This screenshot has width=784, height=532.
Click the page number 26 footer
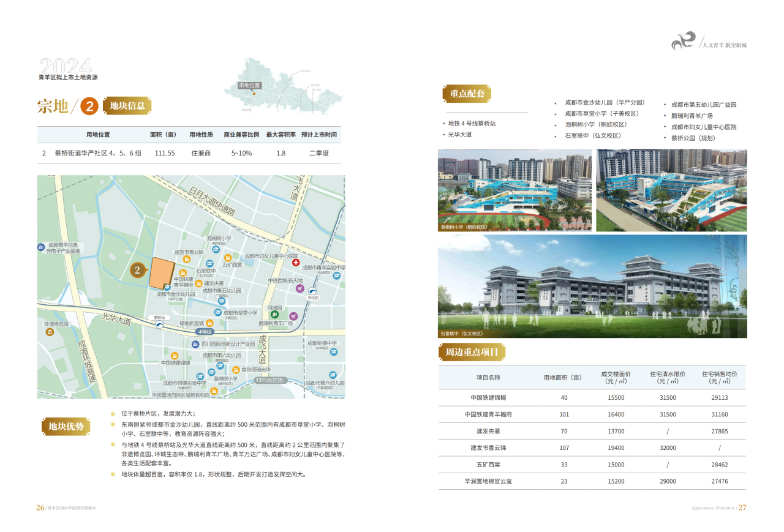pos(40,508)
